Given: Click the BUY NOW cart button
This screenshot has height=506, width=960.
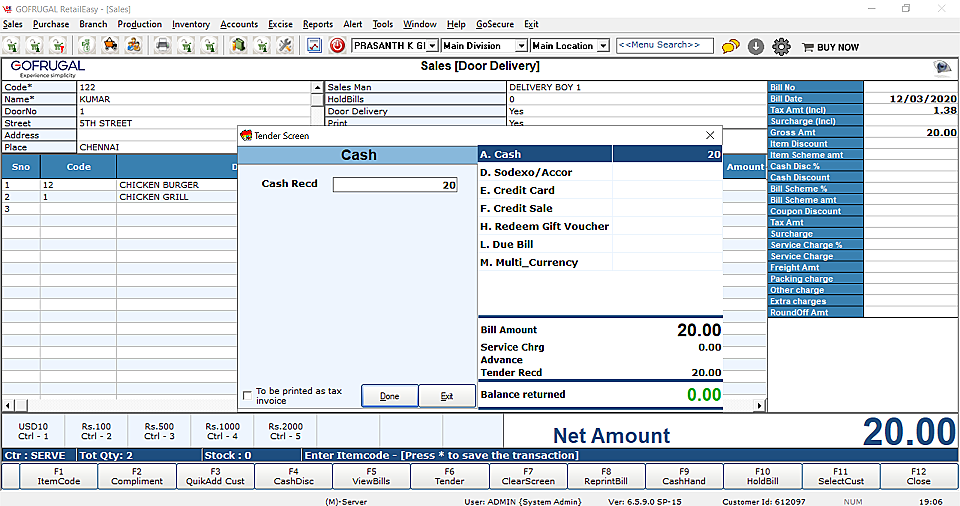Looking at the screenshot, I should [x=831, y=47].
